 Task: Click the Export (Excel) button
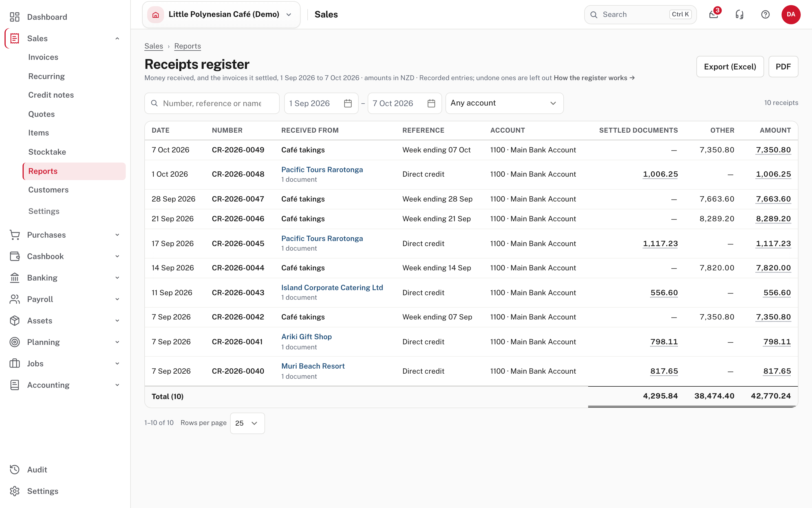[x=730, y=67]
